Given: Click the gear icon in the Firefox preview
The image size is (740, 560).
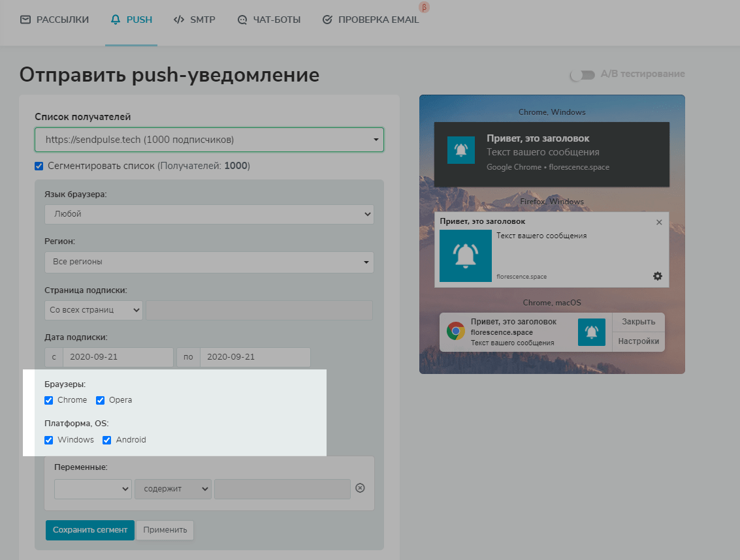Looking at the screenshot, I should tap(658, 276).
